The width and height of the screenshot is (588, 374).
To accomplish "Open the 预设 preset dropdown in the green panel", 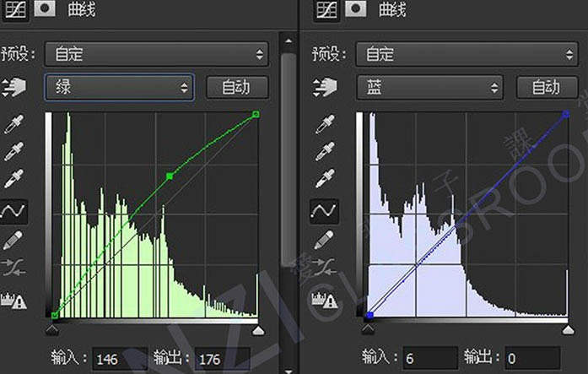I will click(x=156, y=54).
